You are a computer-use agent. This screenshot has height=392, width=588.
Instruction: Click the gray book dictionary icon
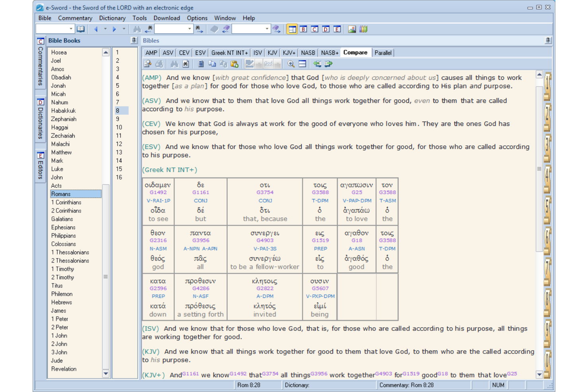[x=214, y=29]
